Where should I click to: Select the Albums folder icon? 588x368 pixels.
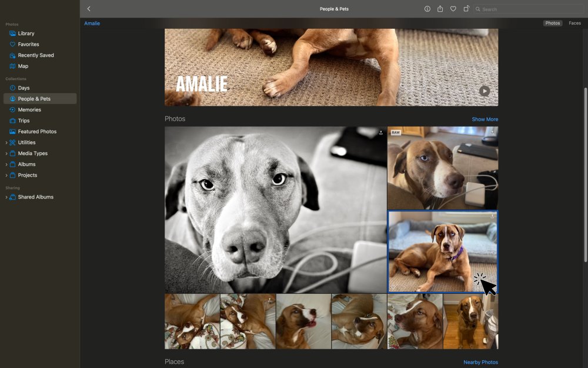point(12,164)
